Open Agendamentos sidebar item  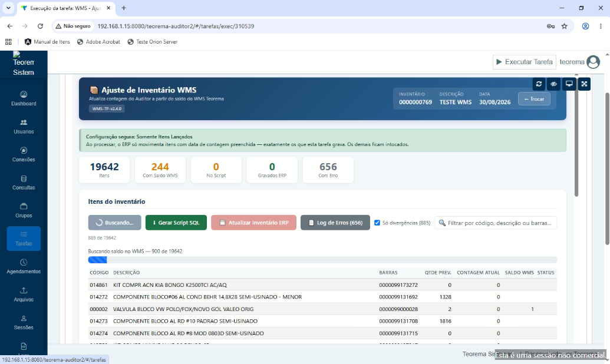(x=24, y=266)
